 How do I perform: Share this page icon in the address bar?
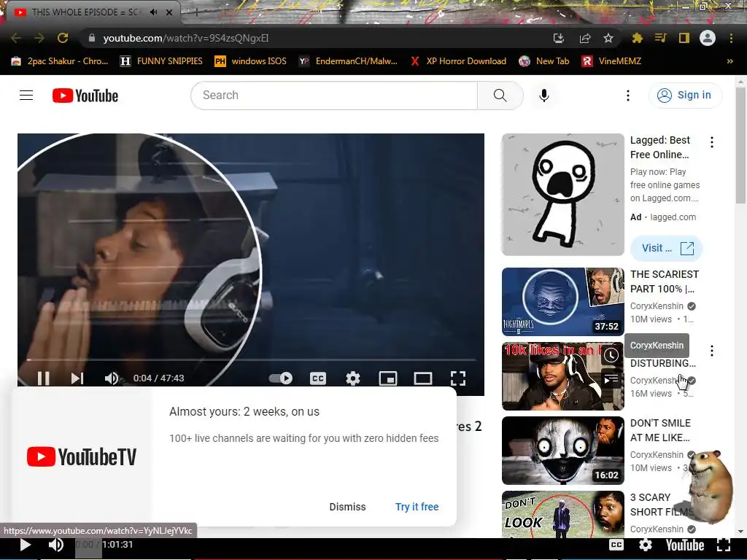pos(584,38)
